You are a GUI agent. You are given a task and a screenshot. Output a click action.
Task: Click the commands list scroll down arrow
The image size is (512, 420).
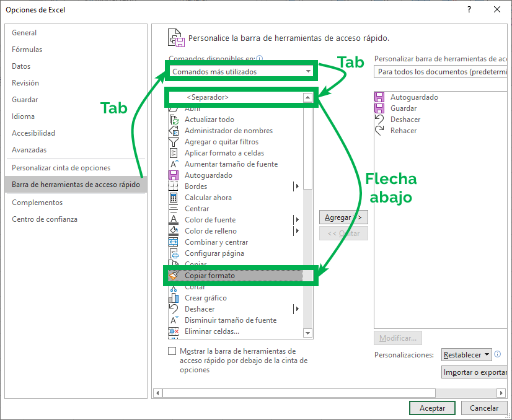tap(307, 333)
